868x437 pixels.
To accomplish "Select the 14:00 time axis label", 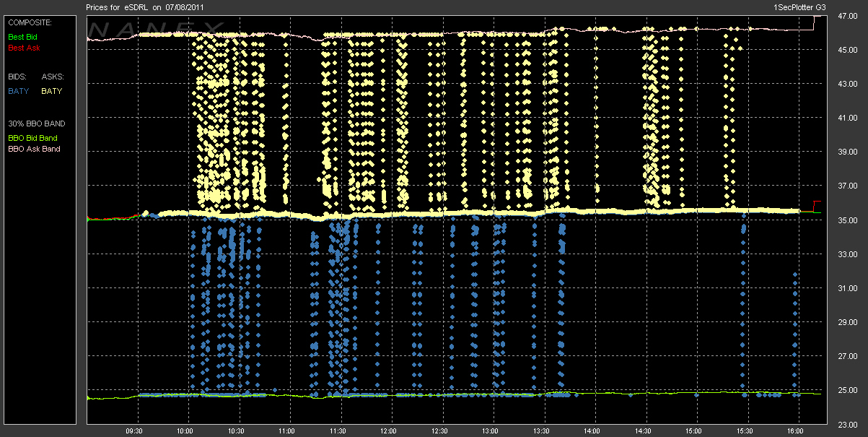I will click(592, 431).
